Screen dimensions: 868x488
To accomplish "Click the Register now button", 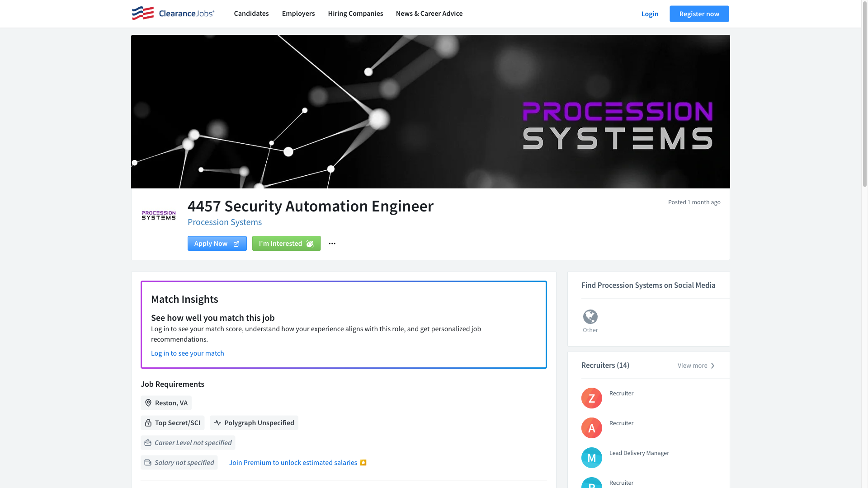I will (x=699, y=14).
